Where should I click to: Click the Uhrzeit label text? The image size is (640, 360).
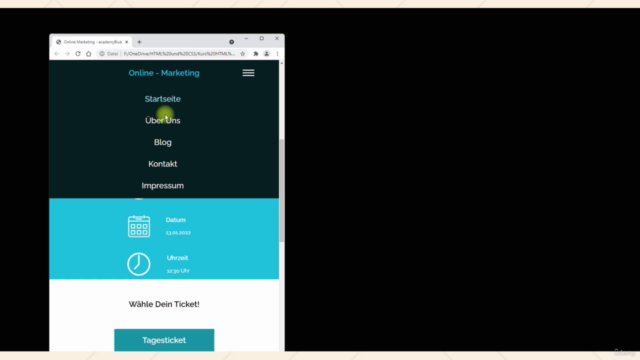[178, 258]
